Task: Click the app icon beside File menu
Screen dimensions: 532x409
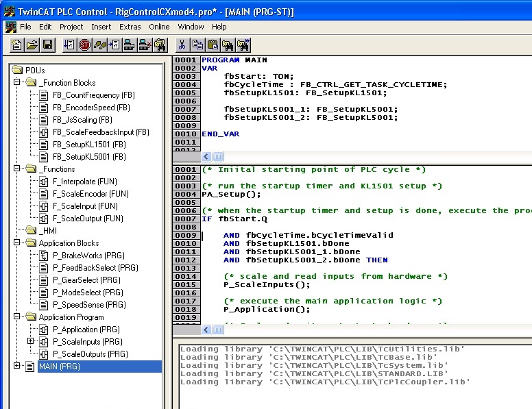Action: (x=10, y=27)
